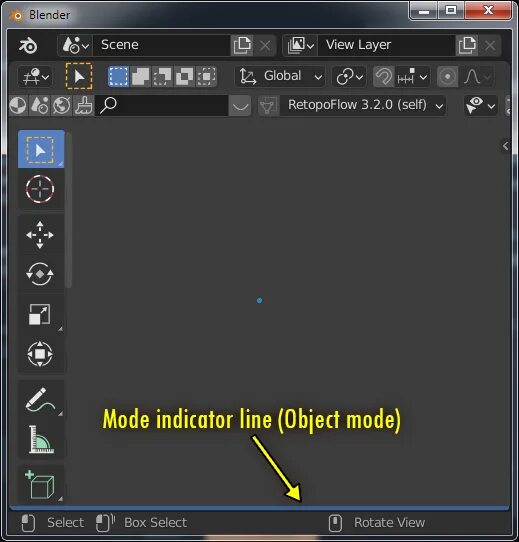The width and height of the screenshot is (519, 542).
Task: Select the Rotate tool
Action: (40, 274)
